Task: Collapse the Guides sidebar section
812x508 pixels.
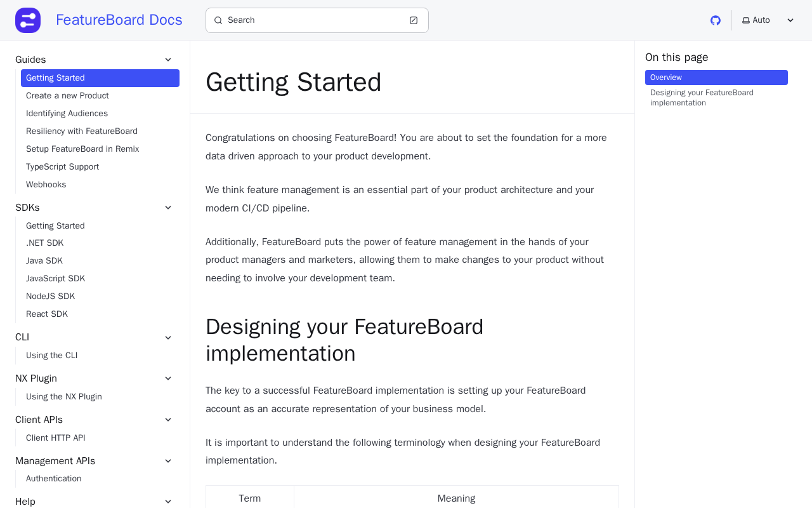Action: click(x=168, y=60)
